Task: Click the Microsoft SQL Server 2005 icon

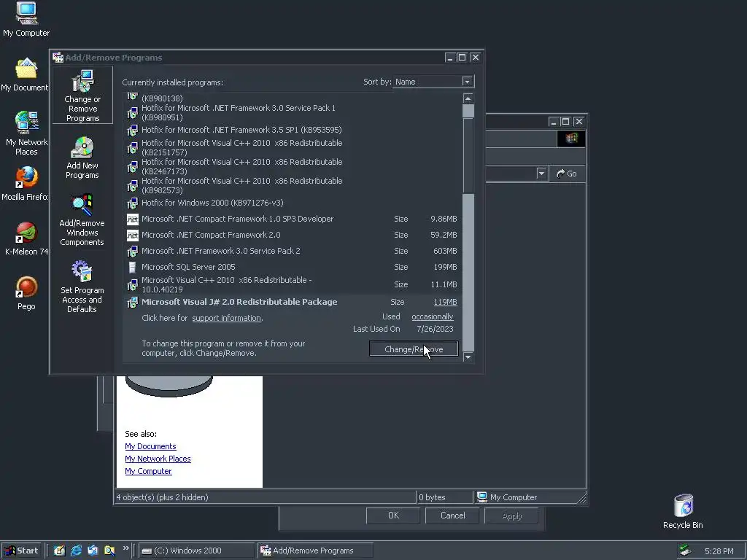Action: pyautogui.click(x=133, y=267)
